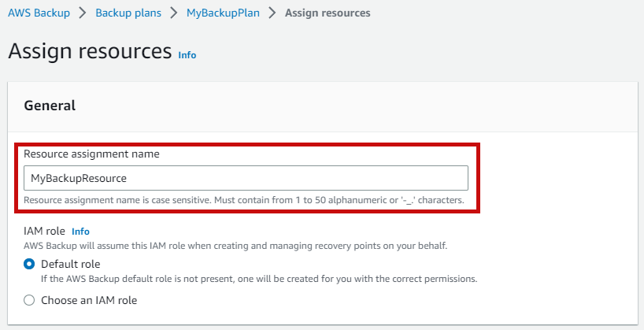
Task: Click the Resource assignment name input field
Action: (246, 178)
